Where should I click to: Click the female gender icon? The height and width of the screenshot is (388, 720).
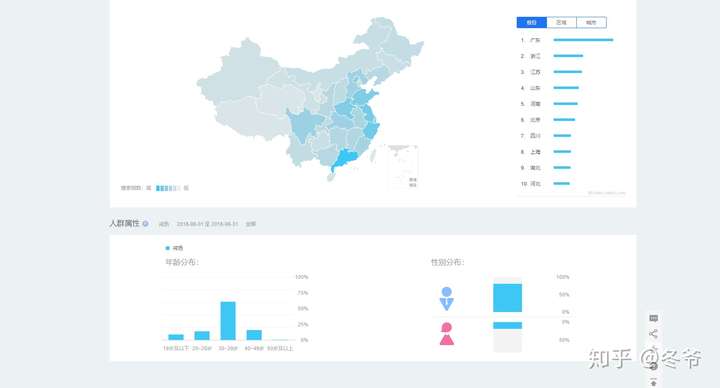click(447, 334)
